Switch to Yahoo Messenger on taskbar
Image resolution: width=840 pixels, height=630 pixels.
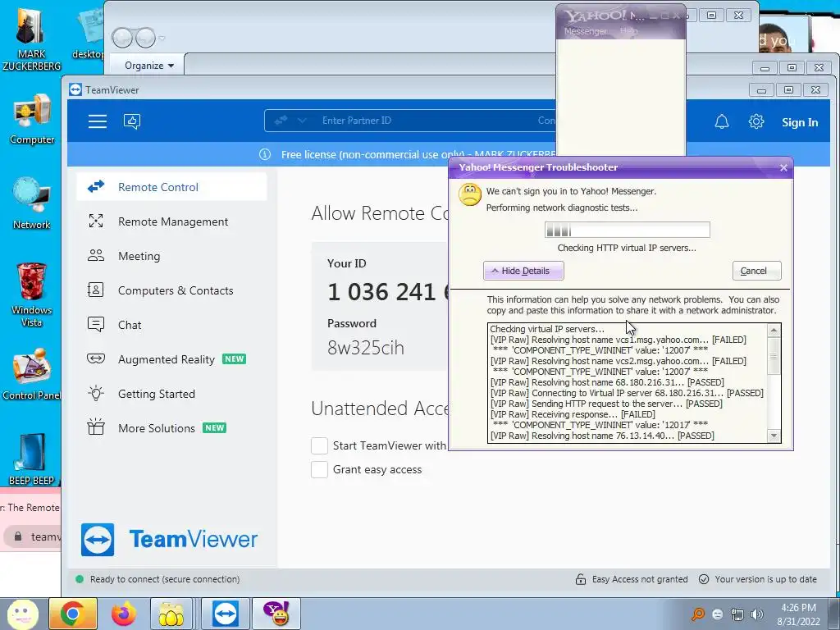(276, 614)
